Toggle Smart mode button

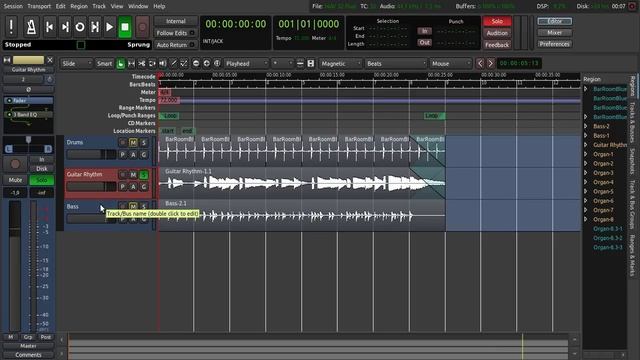point(104,64)
